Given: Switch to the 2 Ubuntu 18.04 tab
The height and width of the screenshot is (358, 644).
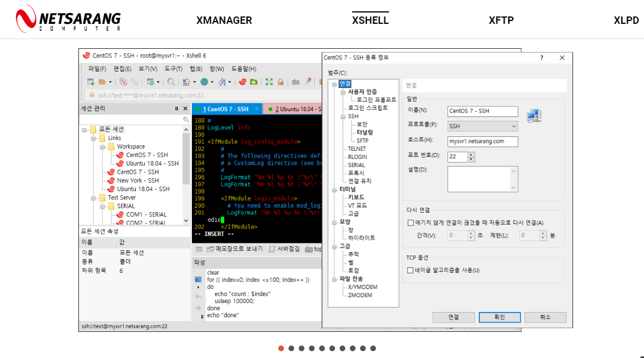Looking at the screenshot, I should point(292,109).
